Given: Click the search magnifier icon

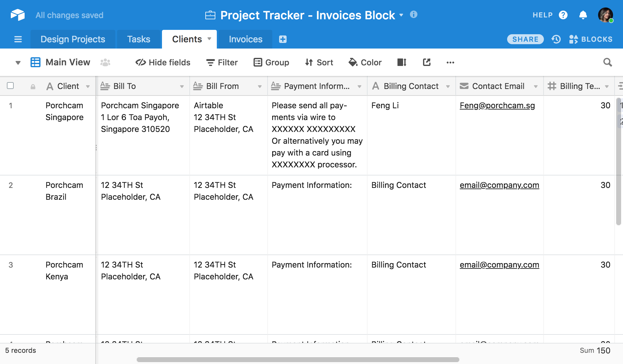Looking at the screenshot, I should [607, 62].
